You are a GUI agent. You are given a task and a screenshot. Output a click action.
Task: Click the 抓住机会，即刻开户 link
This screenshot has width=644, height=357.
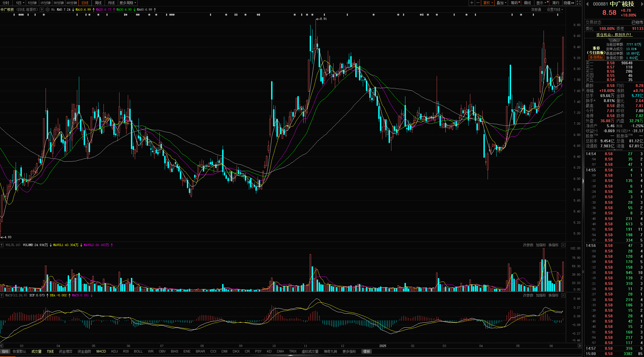[x=614, y=35]
